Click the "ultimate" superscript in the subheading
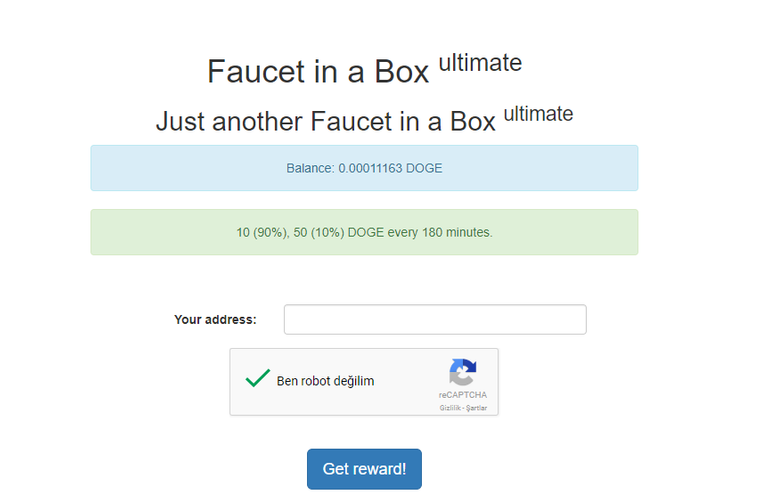This screenshot has width=768, height=503. 538,114
